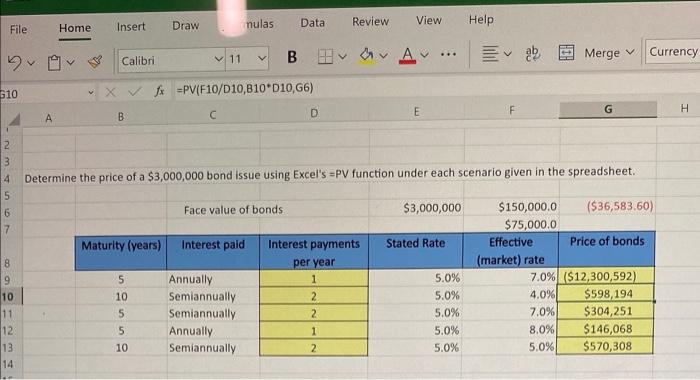
Task: Select column D header
Action: [314, 113]
